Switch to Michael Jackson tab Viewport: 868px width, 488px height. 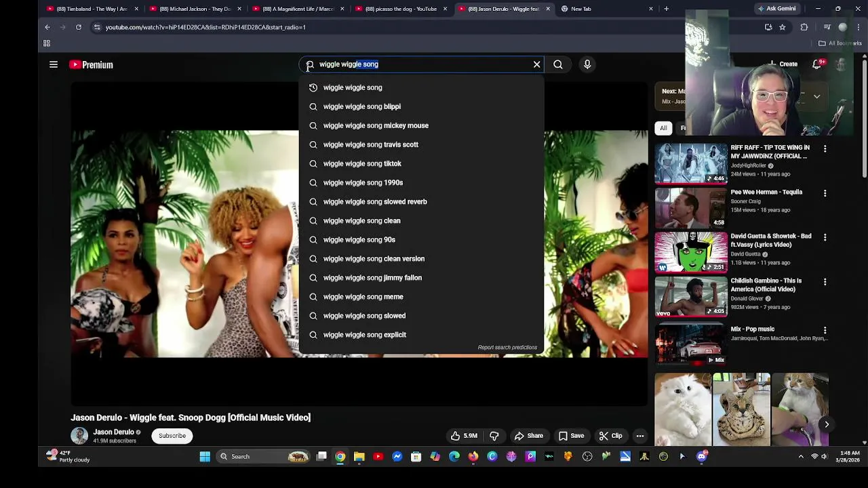coord(195,9)
